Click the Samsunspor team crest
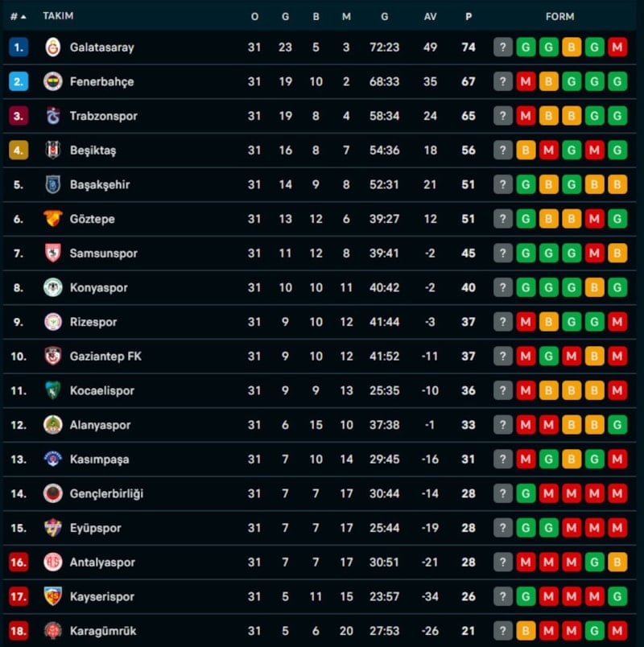644x647 pixels. [53, 253]
